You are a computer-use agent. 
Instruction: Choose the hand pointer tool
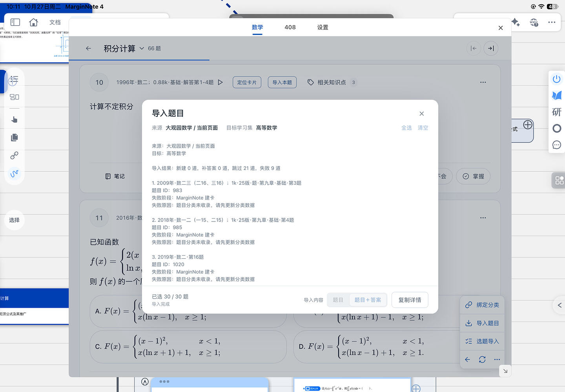[x=15, y=119]
